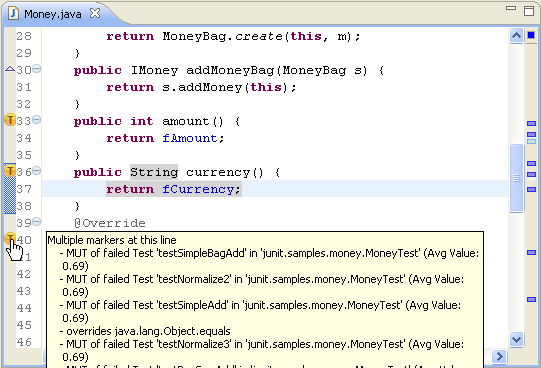Collapse the currency method at line 36
Viewport: 541px width, 368px height.
(37, 171)
